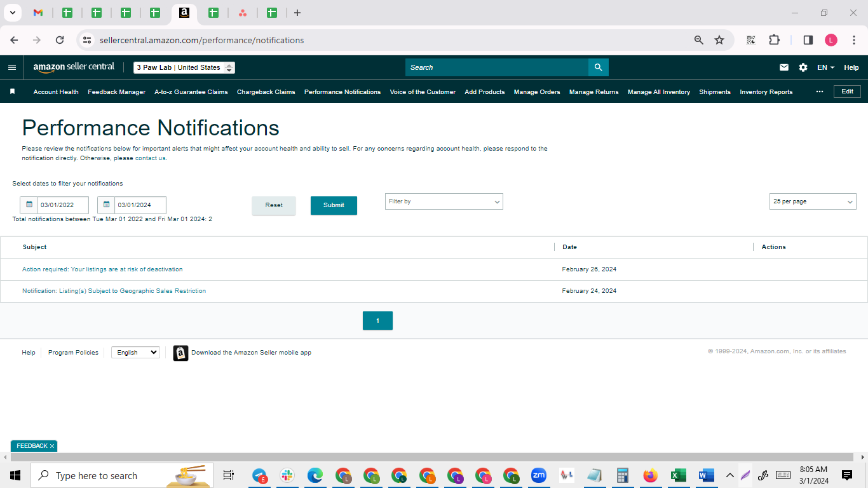The image size is (868, 488).
Task: Click the Date column header
Action: 569,247
